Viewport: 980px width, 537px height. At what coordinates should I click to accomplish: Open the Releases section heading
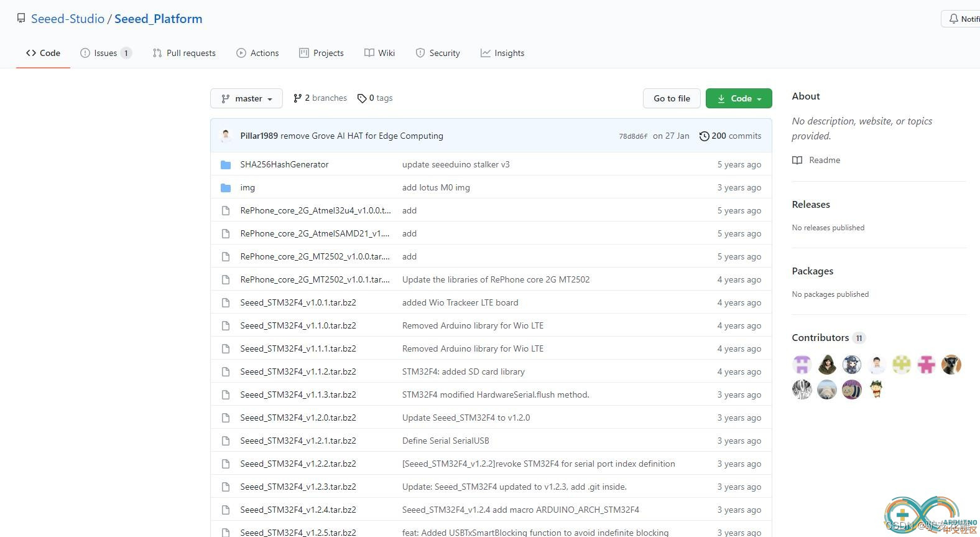[811, 204]
